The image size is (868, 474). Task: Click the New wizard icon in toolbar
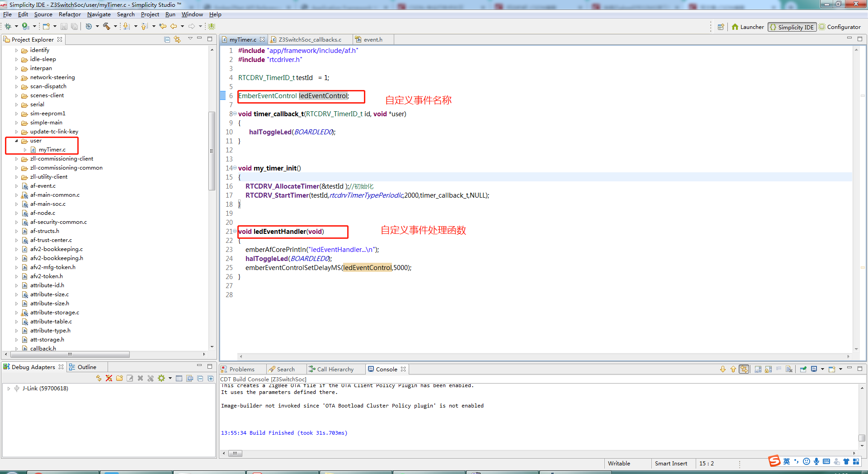46,27
